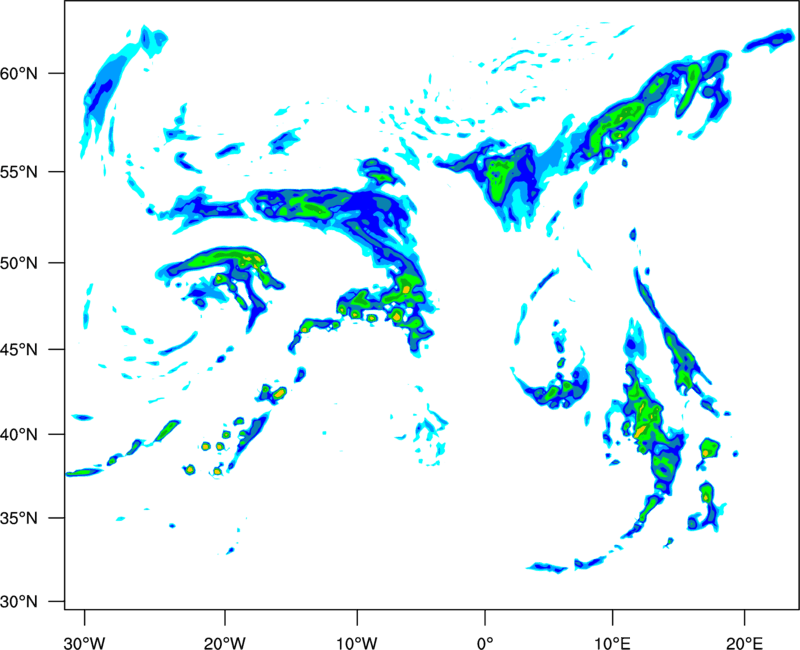This screenshot has height=650, width=800.
Task: Click the 20°E longitude label
Action: pyautogui.click(x=744, y=643)
